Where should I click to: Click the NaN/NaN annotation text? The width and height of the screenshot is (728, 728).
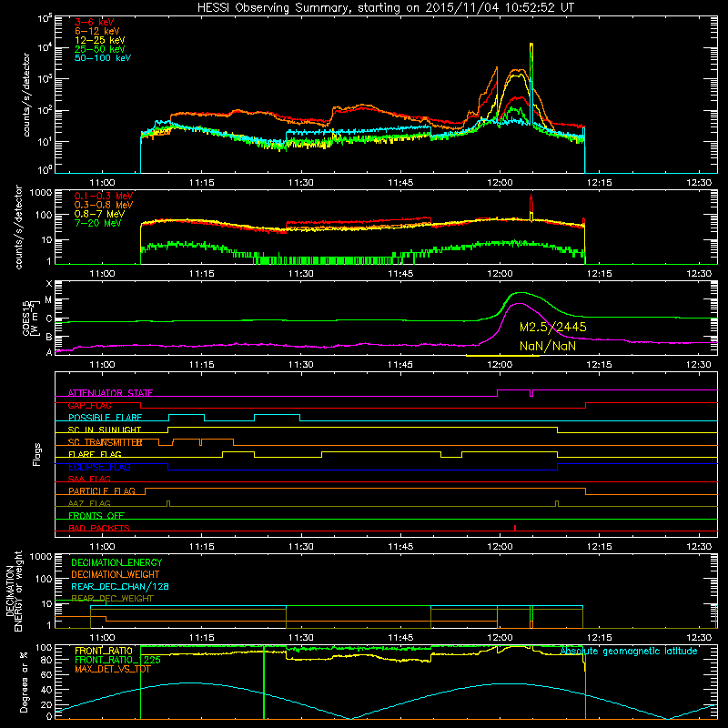pyautogui.click(x=548, y=347)
